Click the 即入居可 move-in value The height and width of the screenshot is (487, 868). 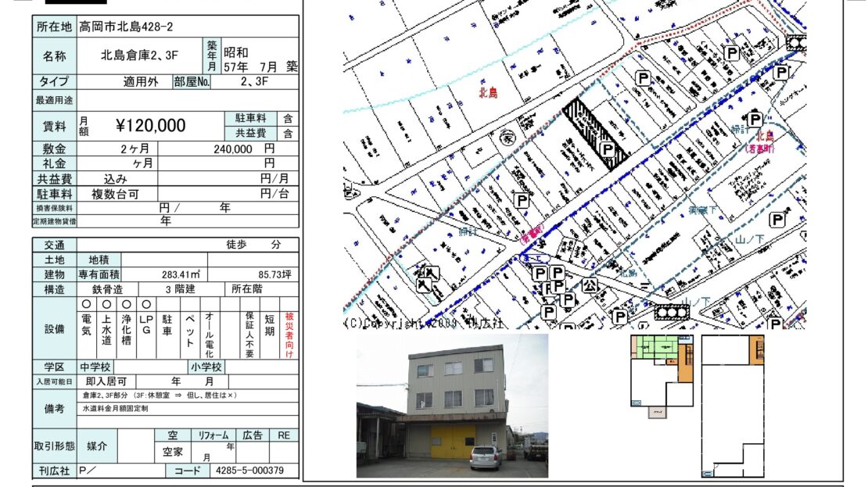click(x=106, y=381)
